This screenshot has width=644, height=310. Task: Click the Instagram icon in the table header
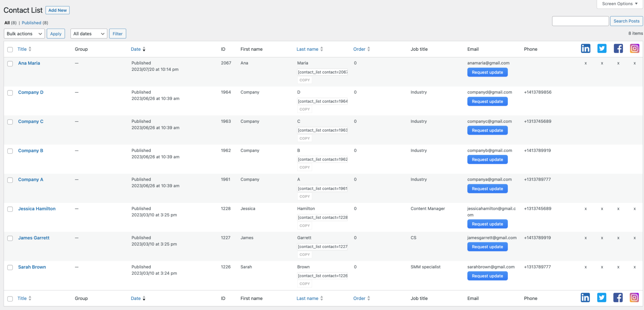[x=635, y=48]
